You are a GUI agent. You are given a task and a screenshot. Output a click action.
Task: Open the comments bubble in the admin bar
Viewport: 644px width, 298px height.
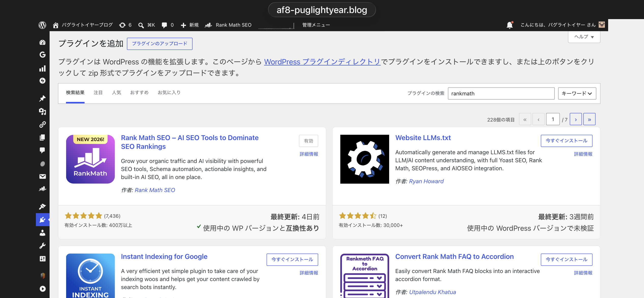click(164, 25)
